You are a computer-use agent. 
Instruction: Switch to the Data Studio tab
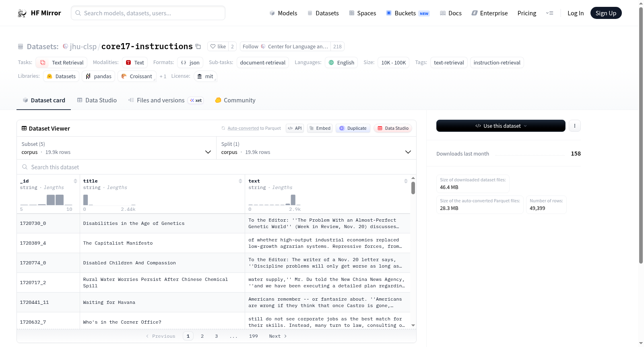pos(97,100)
